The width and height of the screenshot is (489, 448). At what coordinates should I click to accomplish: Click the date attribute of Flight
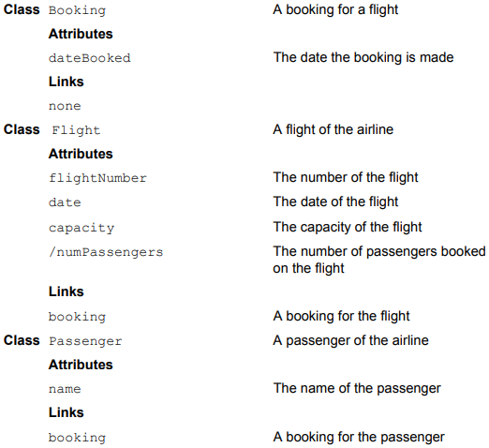[65, 202]
